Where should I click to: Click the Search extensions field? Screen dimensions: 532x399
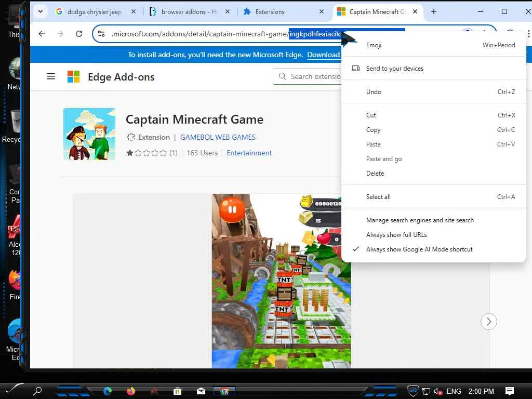point(307,77)
